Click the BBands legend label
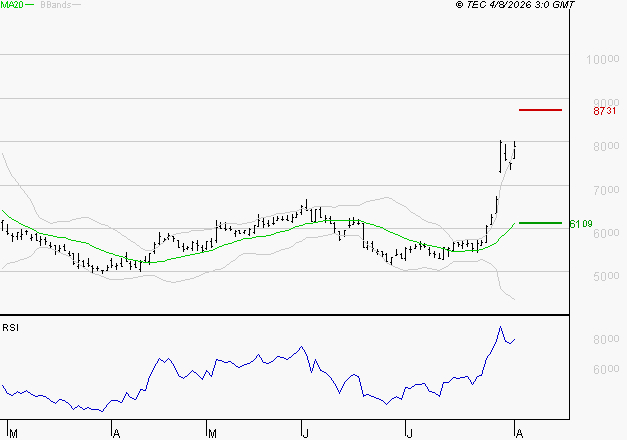 click(56, 5)
